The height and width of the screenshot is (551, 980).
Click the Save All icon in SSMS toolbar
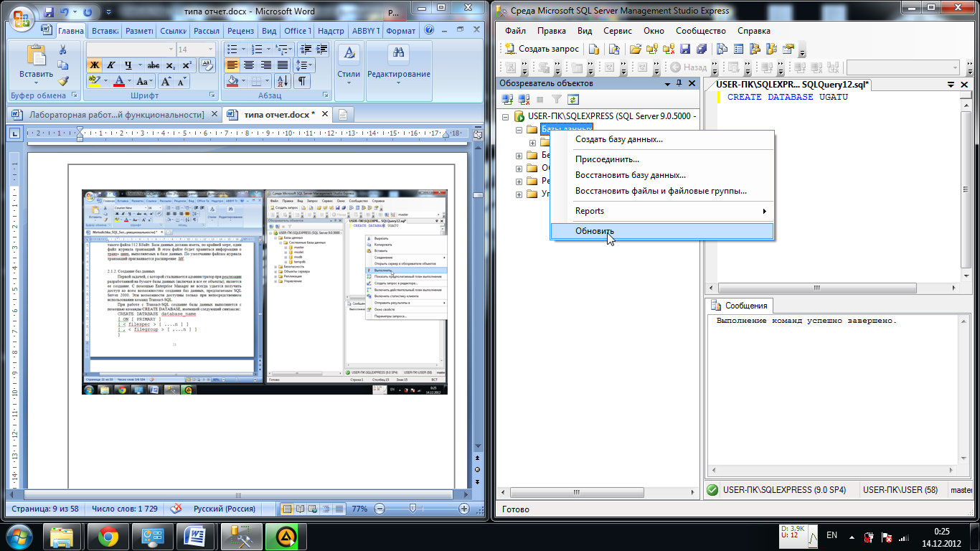pos(701,49)
